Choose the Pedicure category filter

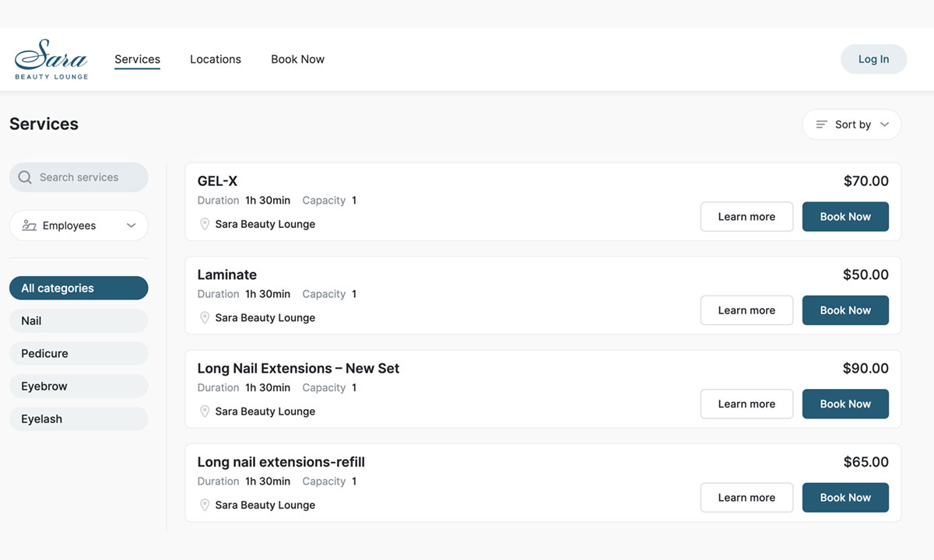(79, 353)
